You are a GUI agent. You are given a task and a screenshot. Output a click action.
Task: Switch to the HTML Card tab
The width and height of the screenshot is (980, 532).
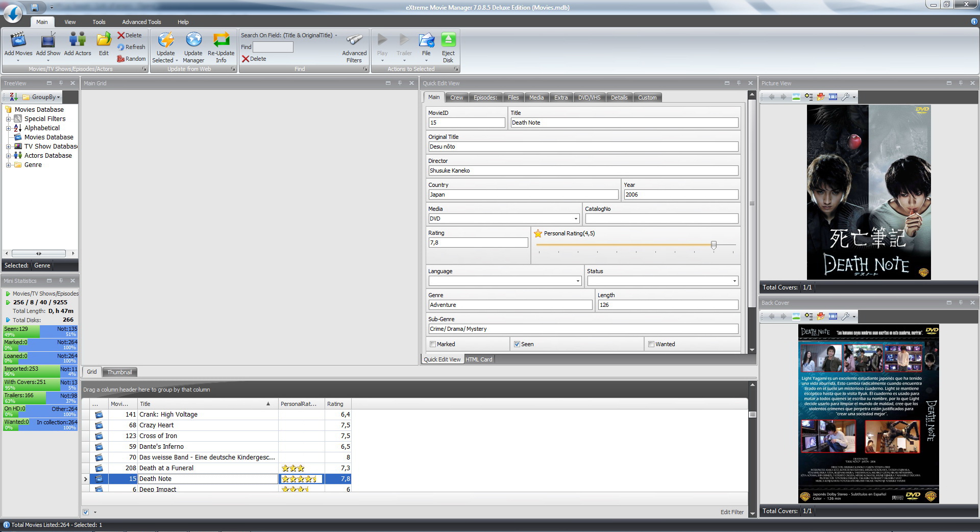(479, 359)
